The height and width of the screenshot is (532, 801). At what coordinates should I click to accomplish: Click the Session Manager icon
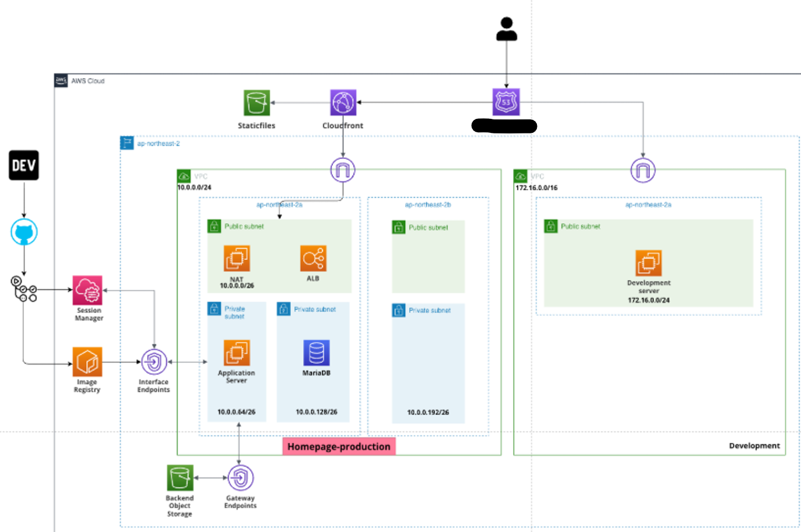(x=87, y=290)
